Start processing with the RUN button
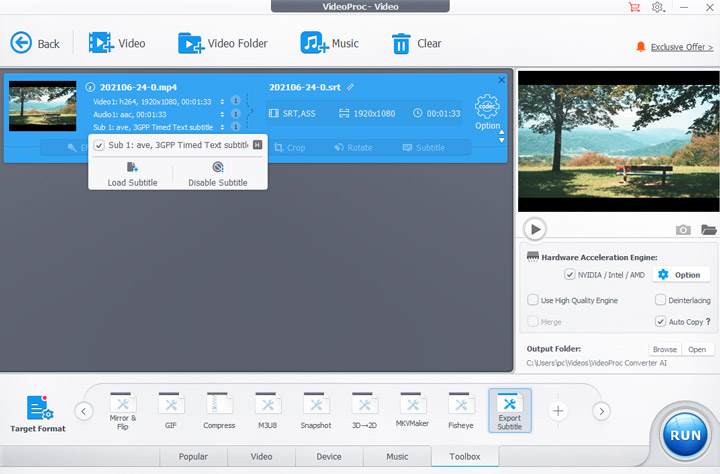The image size is (720, 474). click(685, 434)
